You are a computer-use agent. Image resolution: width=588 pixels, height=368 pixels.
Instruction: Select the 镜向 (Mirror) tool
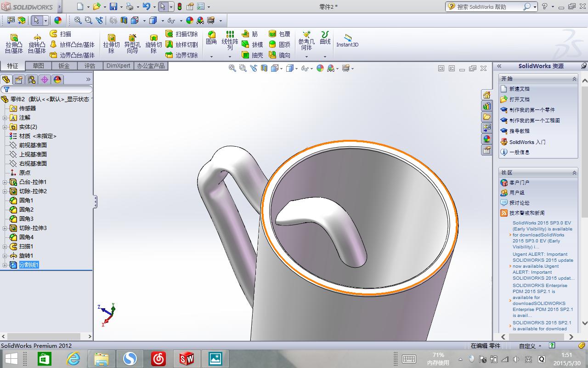[282, 54]
